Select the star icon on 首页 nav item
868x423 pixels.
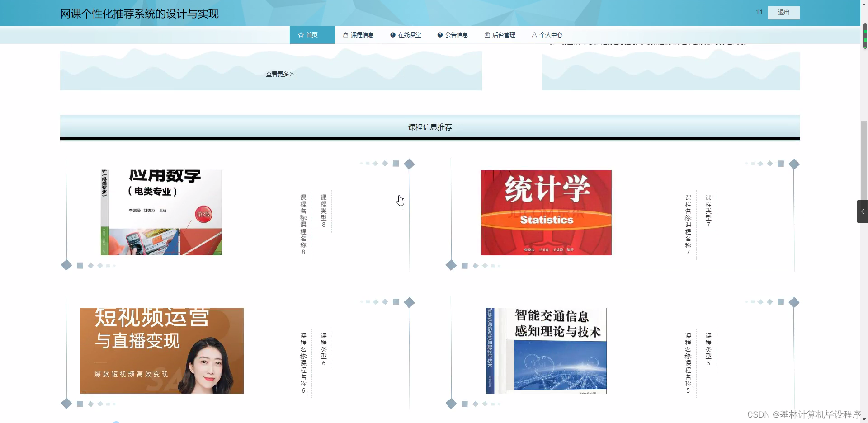(x=300, y=35)
